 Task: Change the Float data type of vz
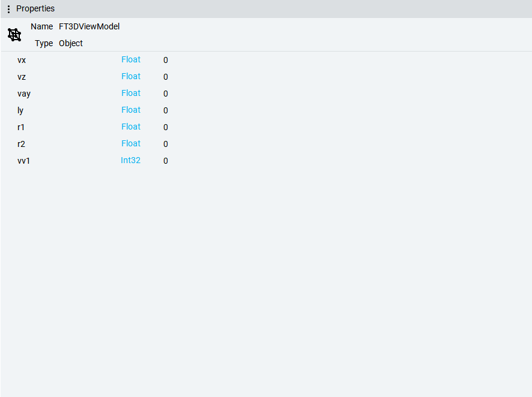(131, 76)
